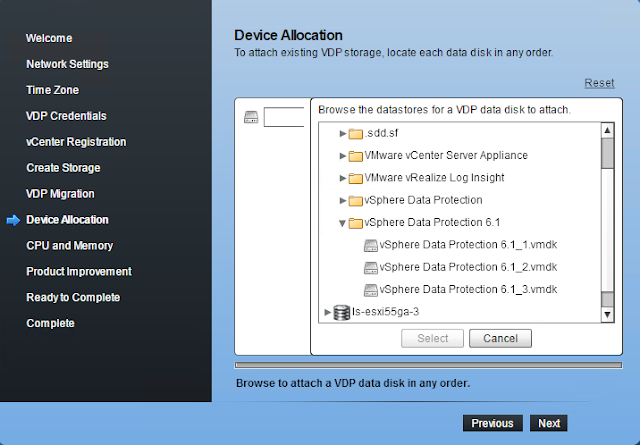Click the VMware vCenter Server Appliance folder icon
This screenshot has width=640, height=445.
coord(356,156)
